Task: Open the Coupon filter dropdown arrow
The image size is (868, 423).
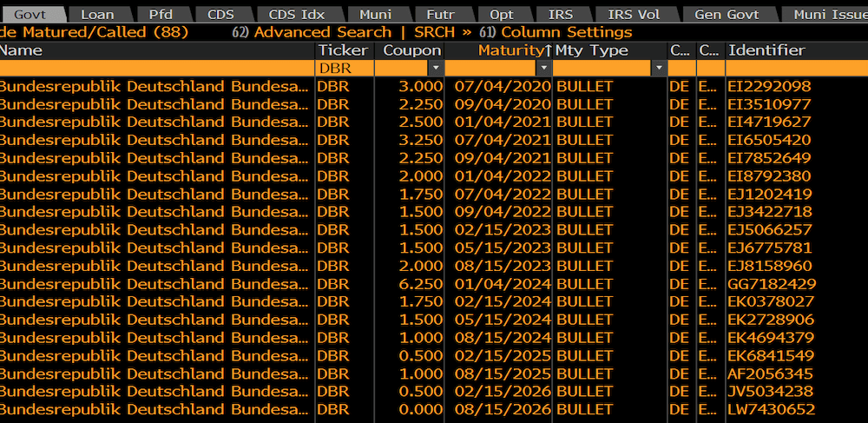Action: (437, 68)
